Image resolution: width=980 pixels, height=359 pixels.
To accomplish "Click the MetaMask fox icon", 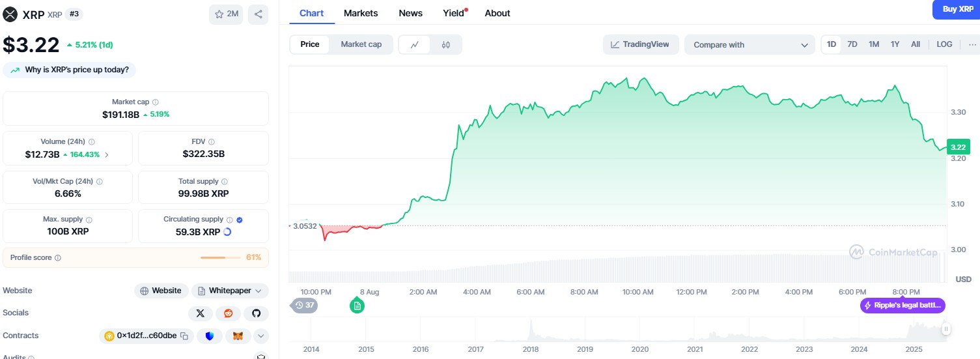I will click(x=238, y=336).
